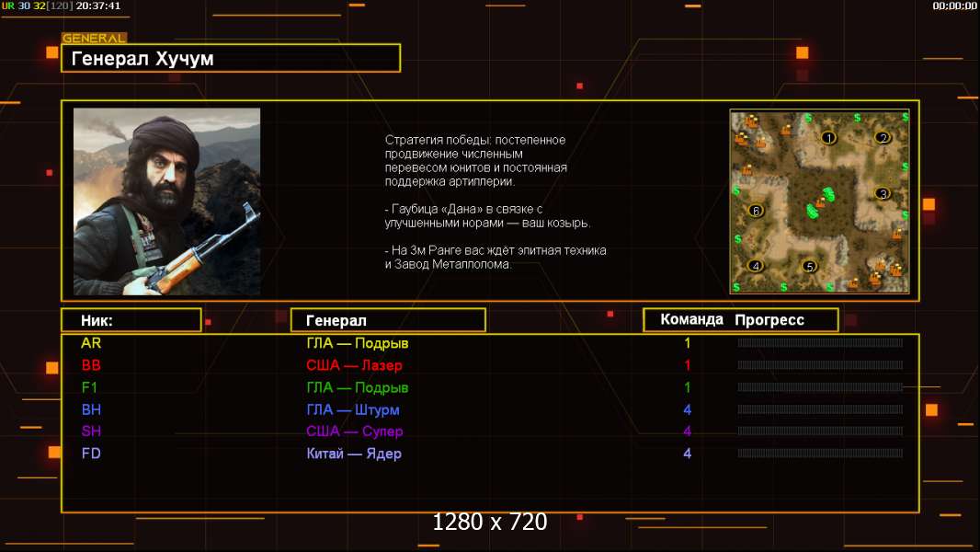The height and width of the screenshot is (552, 980).
Task: Select player nickname BH
Action: point(91,409)
